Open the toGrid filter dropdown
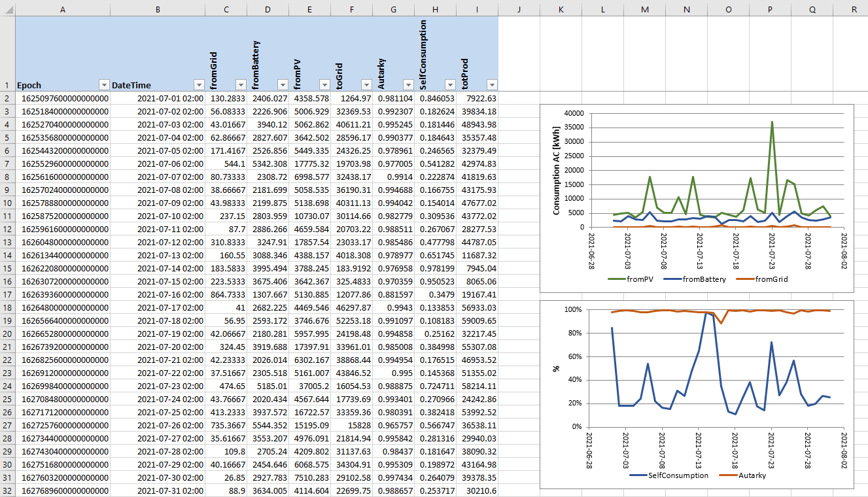This screenshot has width=868, height=497. [x=366, y=85]
